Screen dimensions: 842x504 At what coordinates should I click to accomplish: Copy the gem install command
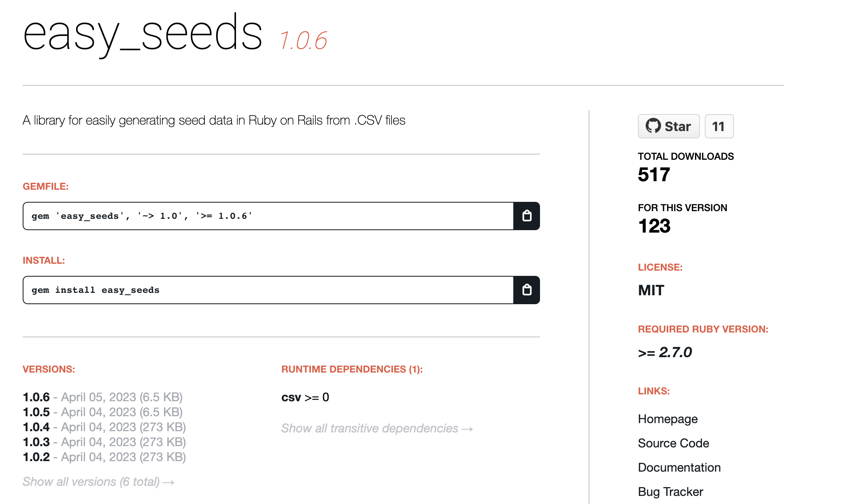coord(526,290)
